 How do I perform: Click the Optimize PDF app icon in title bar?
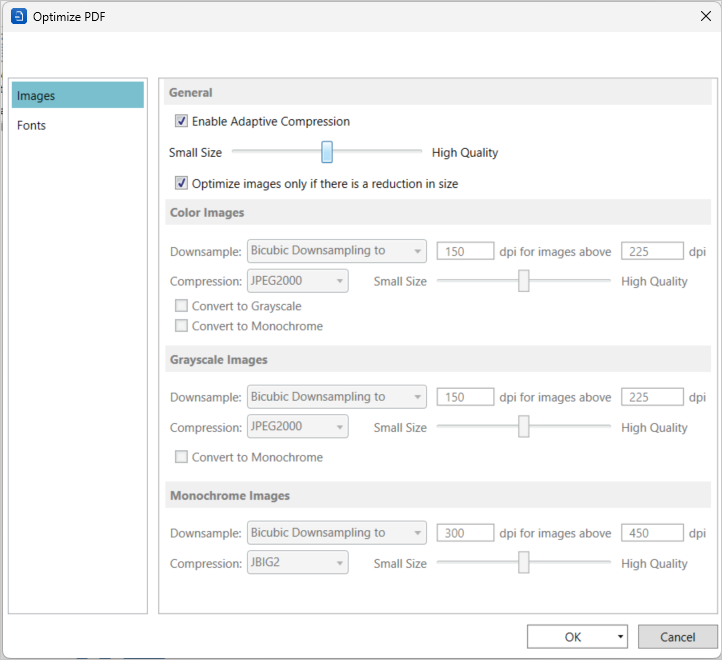(19, 17)
